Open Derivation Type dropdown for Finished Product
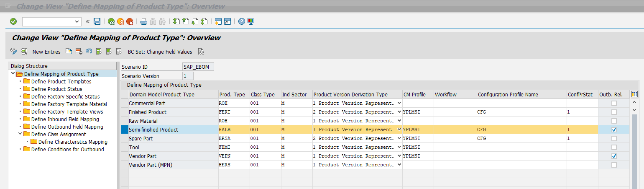644x189 pixels. (x=399, y=112)
